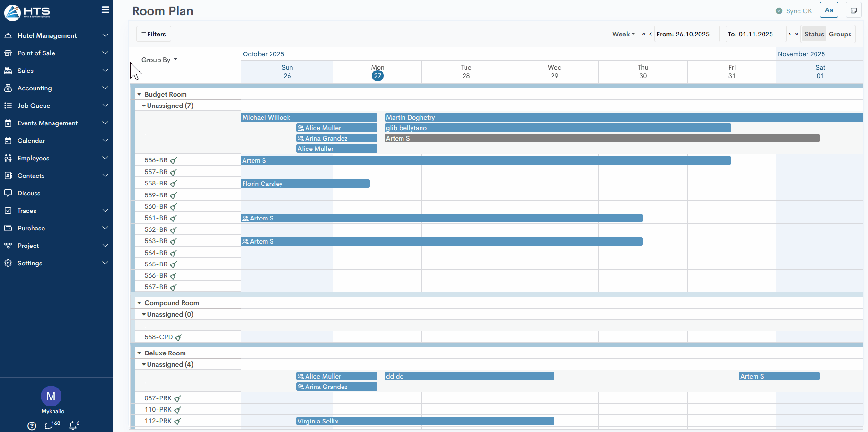Collapse the Unassigned (7) section

144,106
